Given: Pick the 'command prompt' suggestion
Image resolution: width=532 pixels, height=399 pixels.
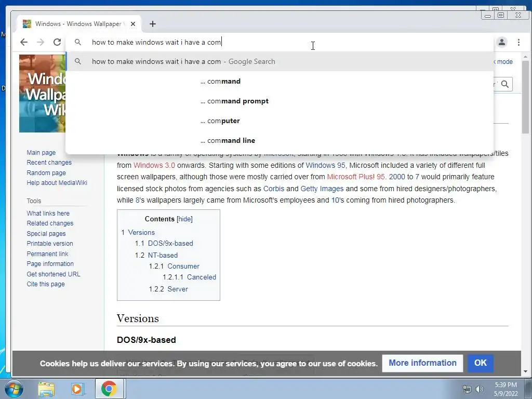Looking at the screenshot, I should pos(280,101).
